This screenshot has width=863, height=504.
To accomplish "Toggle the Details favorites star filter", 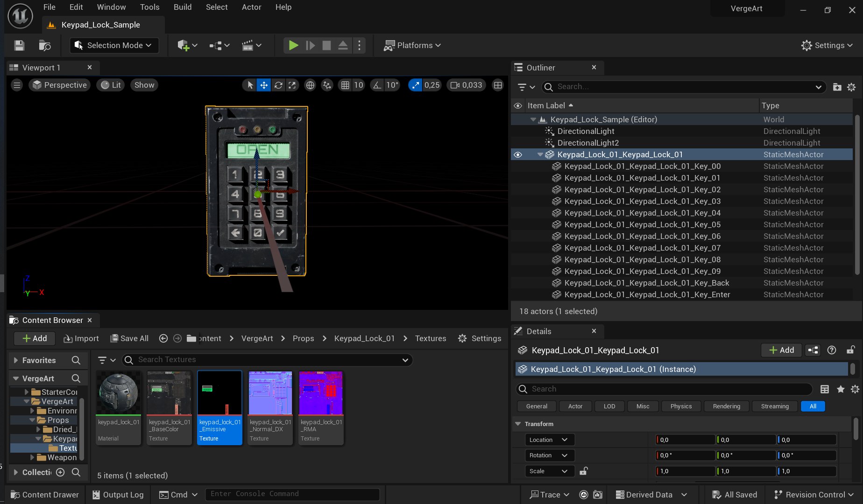I will click(x=841, y=389).
